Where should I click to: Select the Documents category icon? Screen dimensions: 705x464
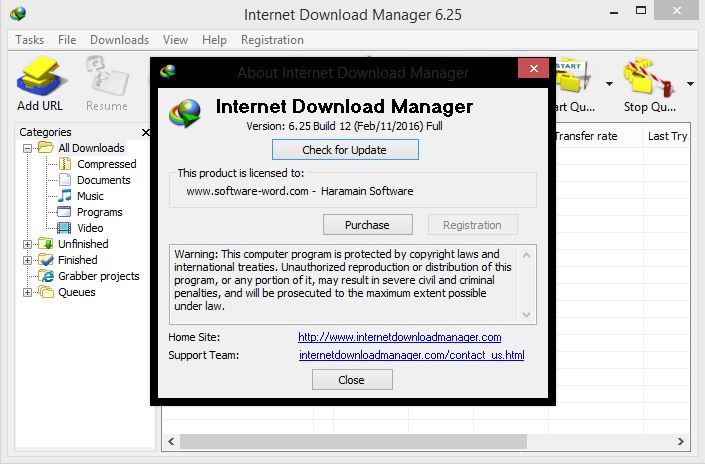pos(65,180)
